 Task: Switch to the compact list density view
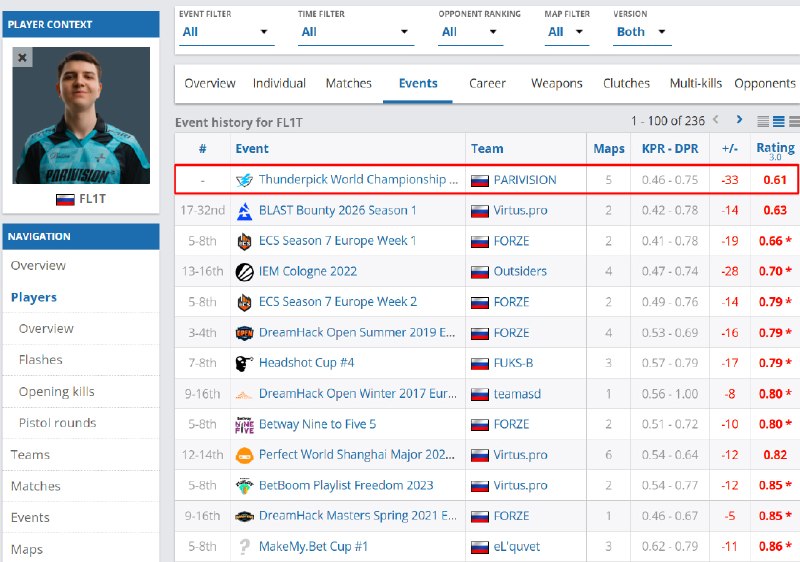pos(763,121)
